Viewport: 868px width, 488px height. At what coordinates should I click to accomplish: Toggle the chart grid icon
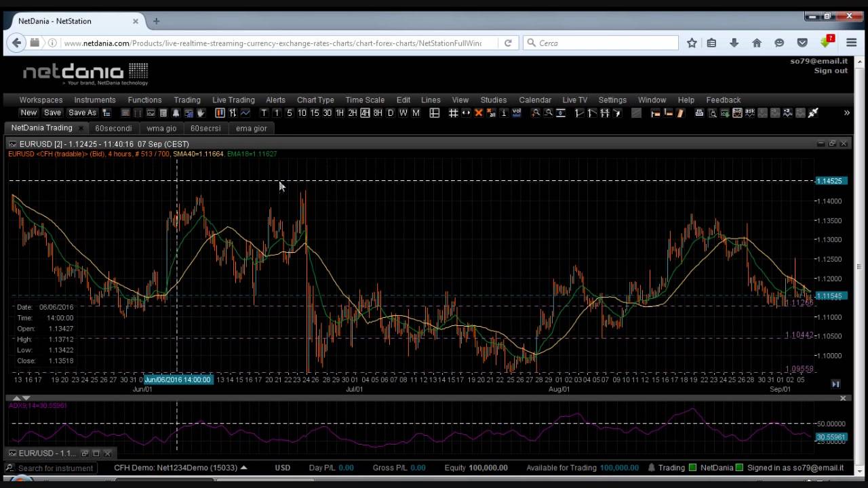[454, 113]
